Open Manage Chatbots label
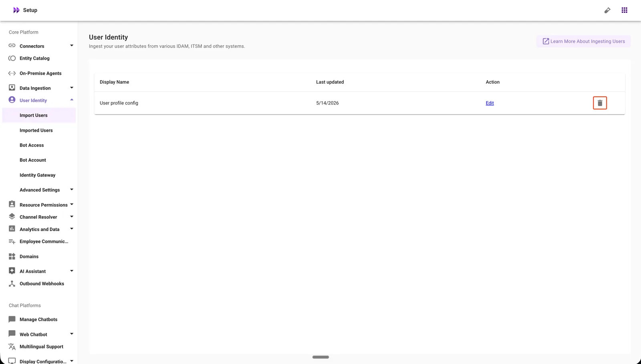 pos(38,320)
